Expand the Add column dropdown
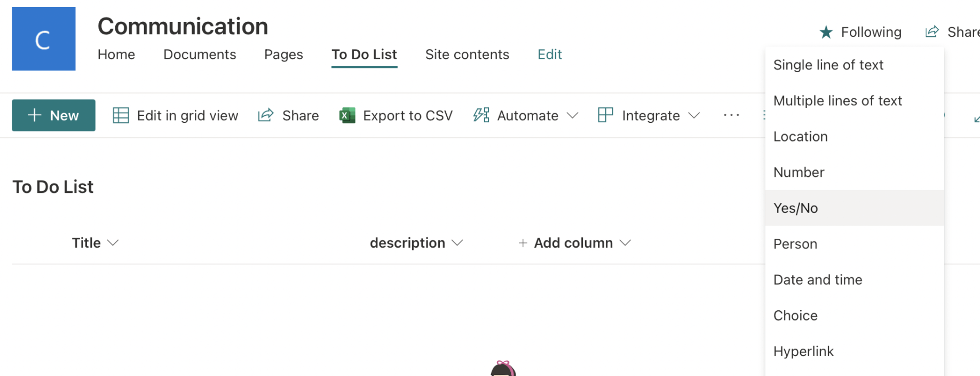This screenshot has height=376, width=980. click(x=626, y=243)
